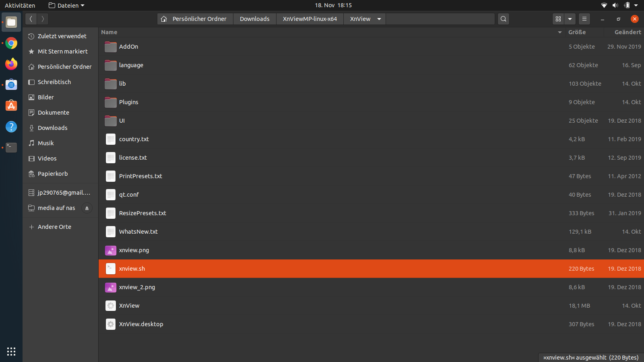Click the xnview.sh script icon

point(111,269)
